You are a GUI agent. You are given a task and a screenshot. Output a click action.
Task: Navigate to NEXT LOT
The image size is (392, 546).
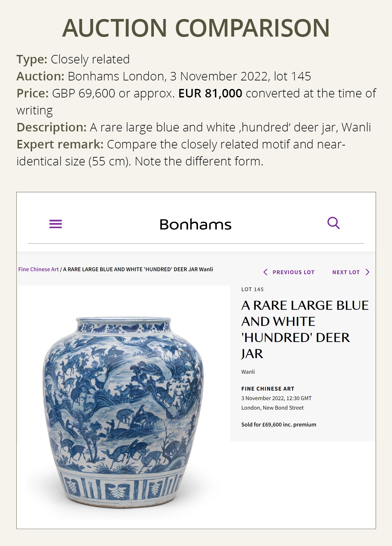coord(346,272)
